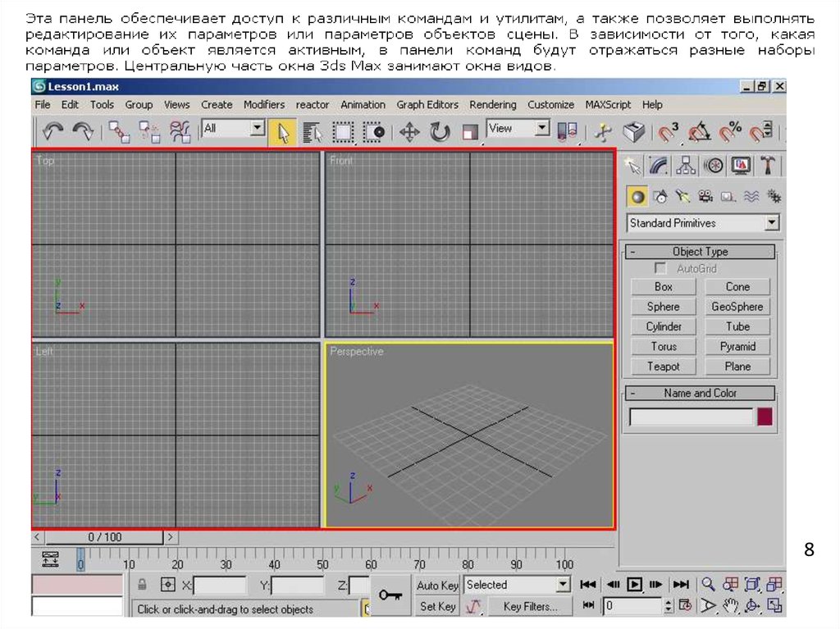Create a Teapot primitive button

[664, 367]
